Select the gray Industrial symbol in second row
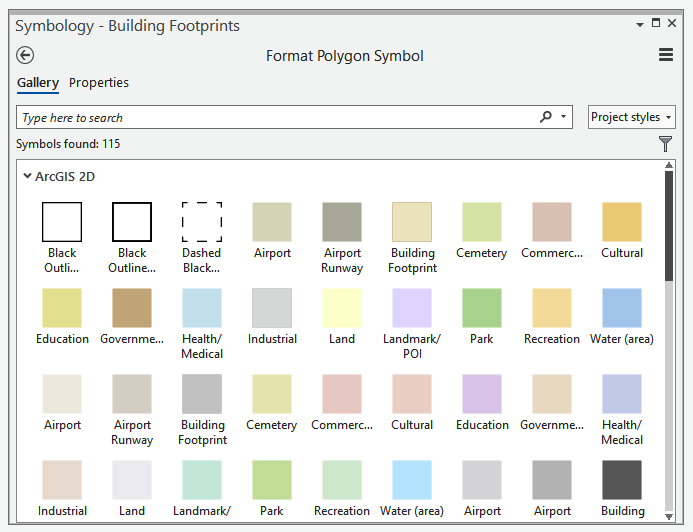Screen dimensions: 693x532 (272, 308)
